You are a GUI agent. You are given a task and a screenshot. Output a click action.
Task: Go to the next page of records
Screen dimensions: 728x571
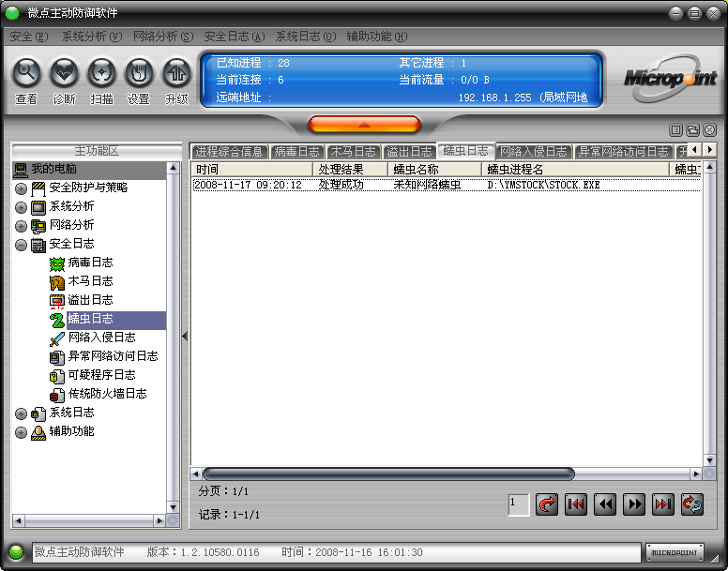point(634,504)
